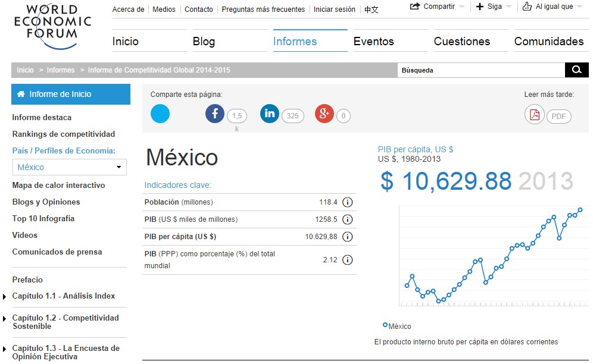Image resolution: width=593 pixels, height=364 pixels.
Task: Expand Capítulo 1.1 - Análisis Index
Action: click(4, 297)
